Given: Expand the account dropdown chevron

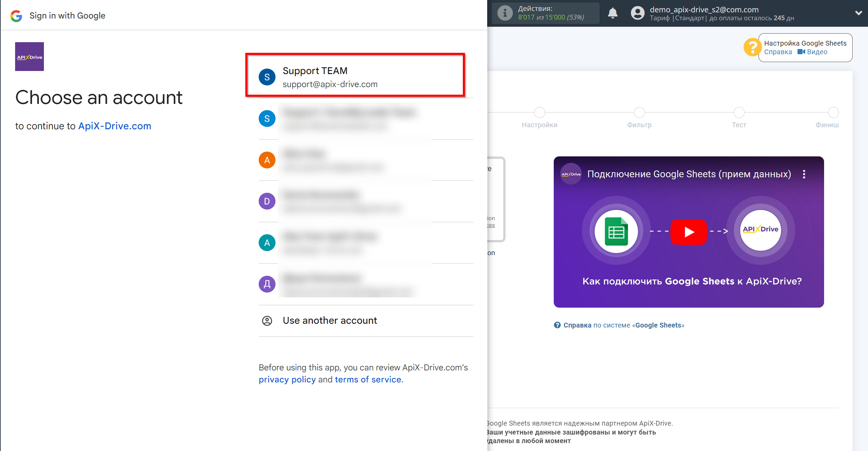Looking at the screenshot, I should [x=859, y=13].
